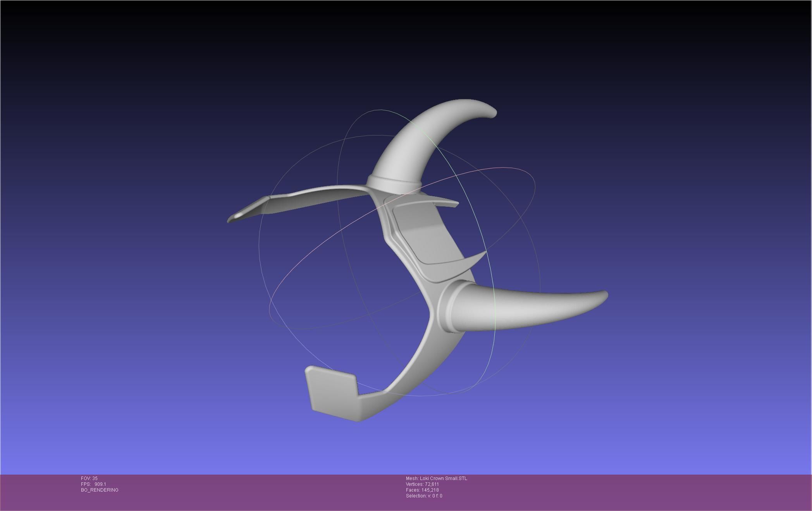Image resolution: width=812 pixels, height=511 pixels.
Task: Click the Mesh: Loki Crown Small.STL label
Action: point(436,478)
